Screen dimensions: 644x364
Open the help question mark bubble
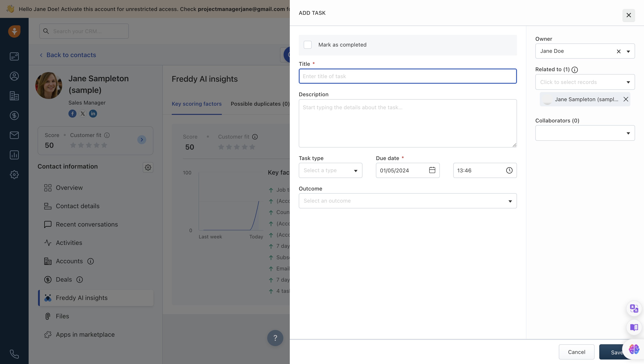(x=275, y=338)
